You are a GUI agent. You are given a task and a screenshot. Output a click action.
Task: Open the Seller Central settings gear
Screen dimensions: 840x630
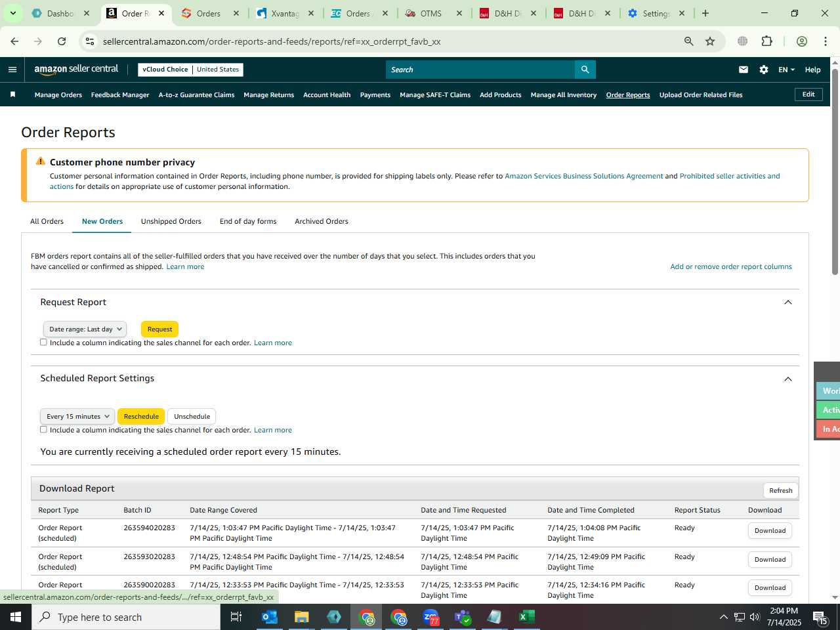click(764, 70)
